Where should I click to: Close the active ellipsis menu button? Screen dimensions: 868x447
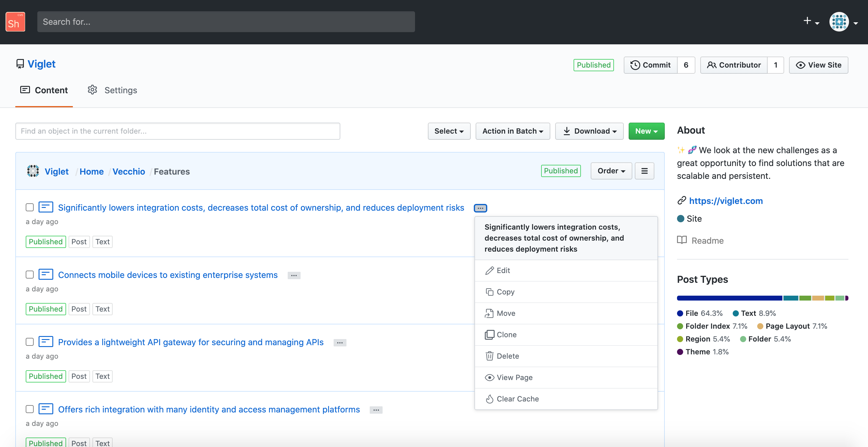480,208
